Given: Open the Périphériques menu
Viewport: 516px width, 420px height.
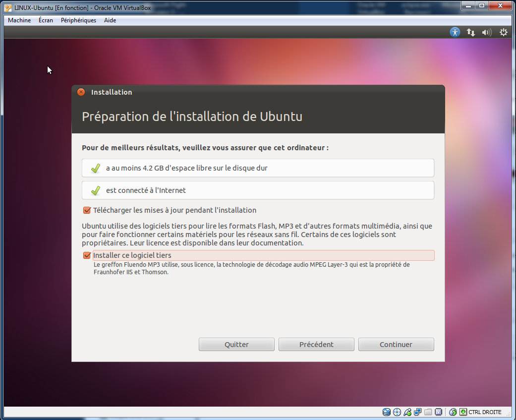Looking at the screenshot, I should pyautogui.click(x=78, y=20).
